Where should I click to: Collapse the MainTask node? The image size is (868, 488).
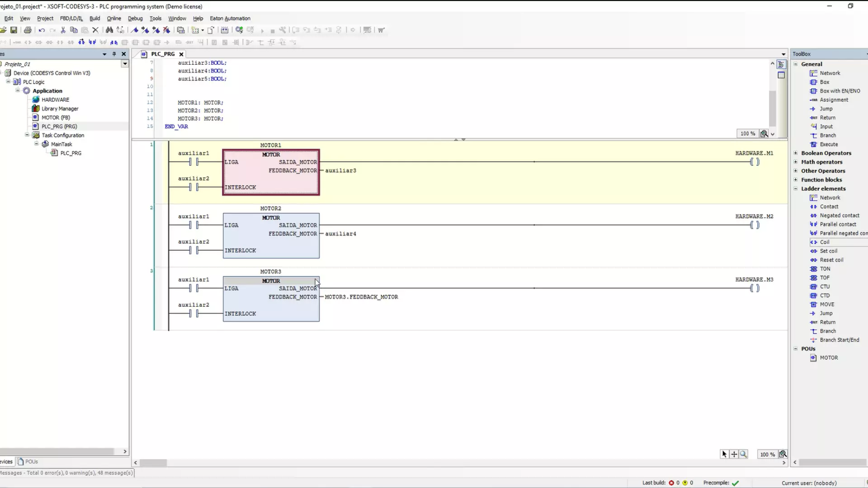[x=37, y=144]
